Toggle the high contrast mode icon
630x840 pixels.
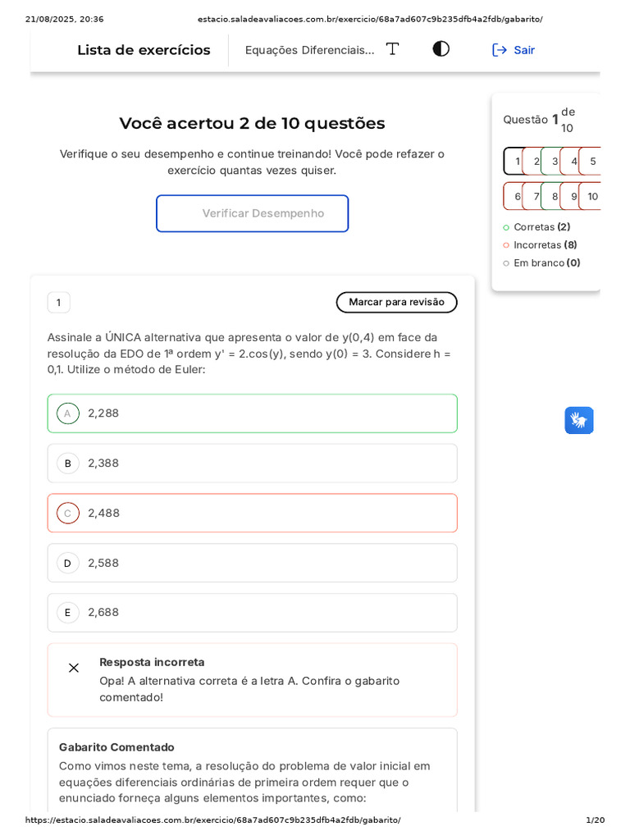441,49
